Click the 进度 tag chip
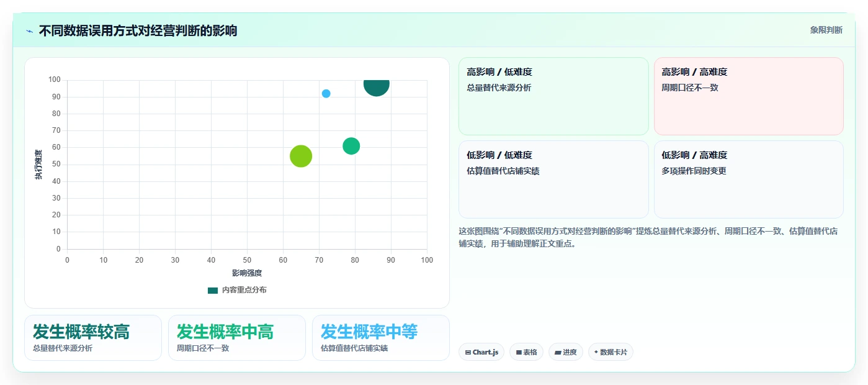 coord(566,352)
